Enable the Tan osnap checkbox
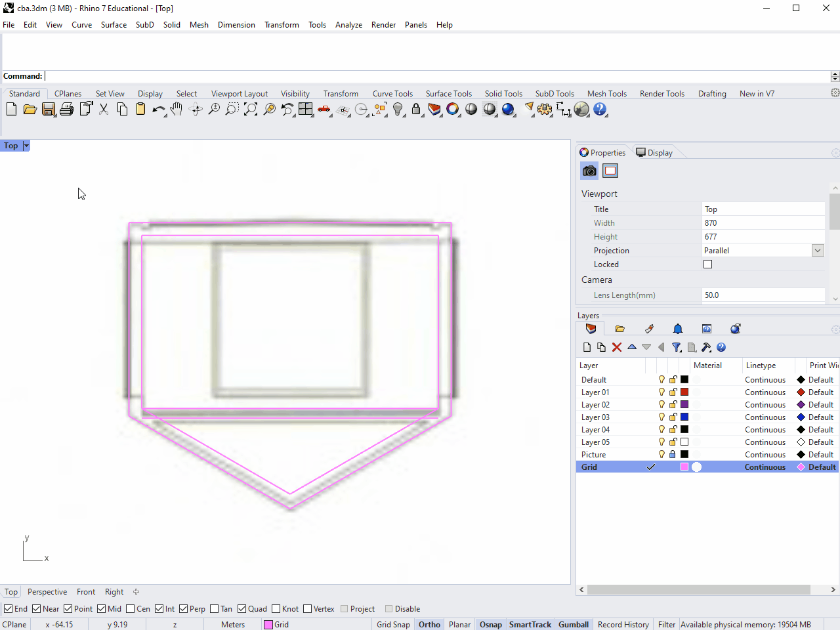The width and height of the screenshot is (840, 630). click(215, 609)
